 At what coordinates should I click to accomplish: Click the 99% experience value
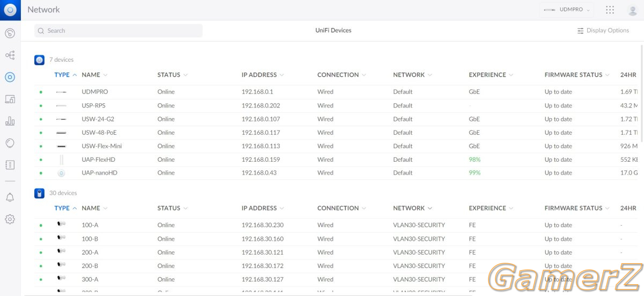(x=474, y=173)
